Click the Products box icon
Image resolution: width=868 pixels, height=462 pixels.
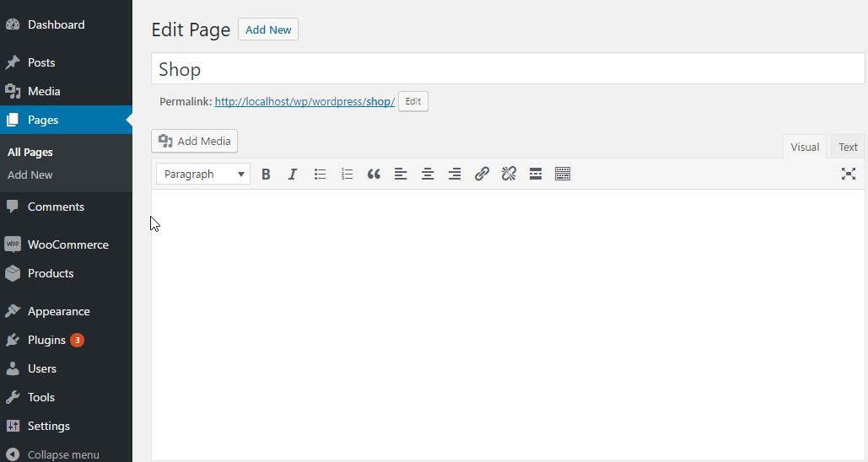pos(13,273)
